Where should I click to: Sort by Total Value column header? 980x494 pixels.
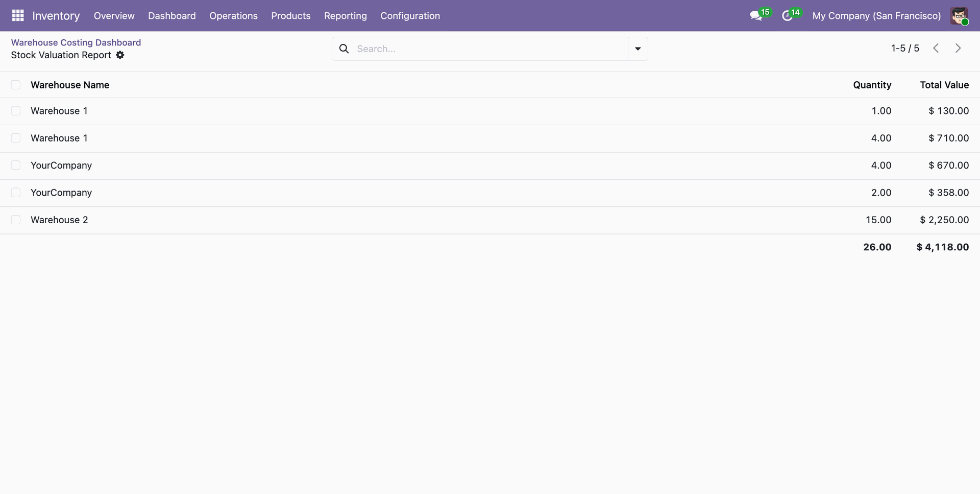(x=944, y=85)
